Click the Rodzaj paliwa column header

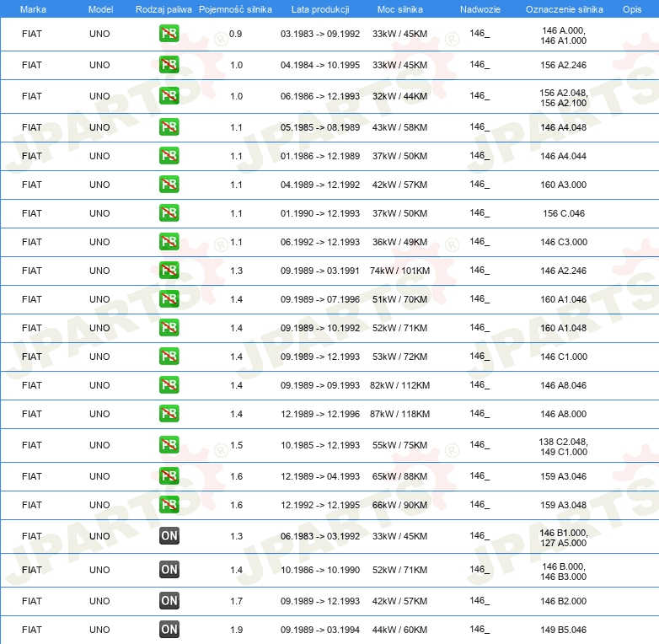(163, 8)
